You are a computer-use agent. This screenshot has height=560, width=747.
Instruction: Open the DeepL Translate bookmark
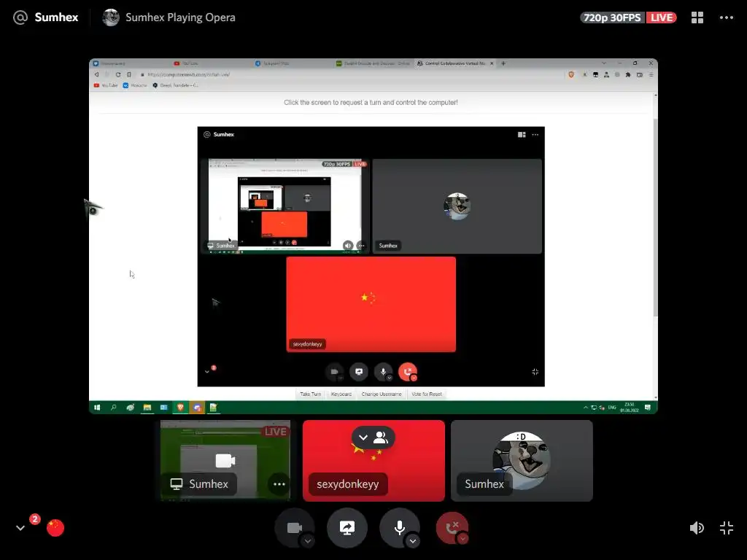pos(175,86)
